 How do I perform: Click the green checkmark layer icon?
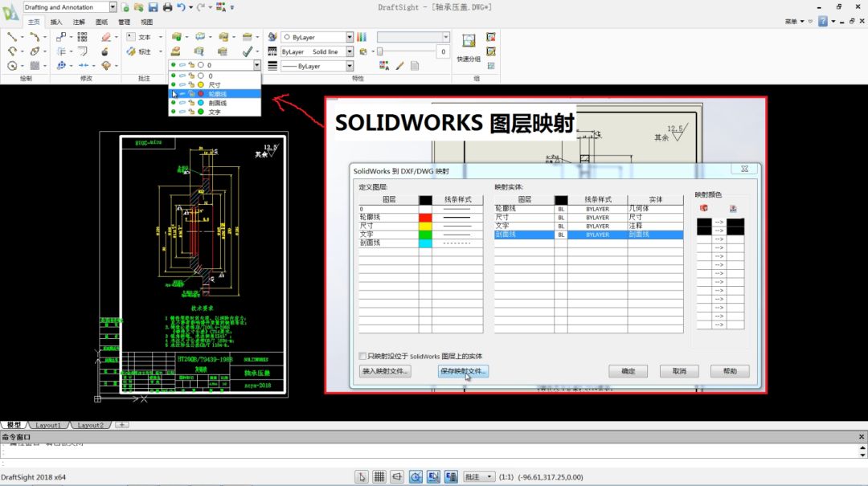[x=248, y=51]
